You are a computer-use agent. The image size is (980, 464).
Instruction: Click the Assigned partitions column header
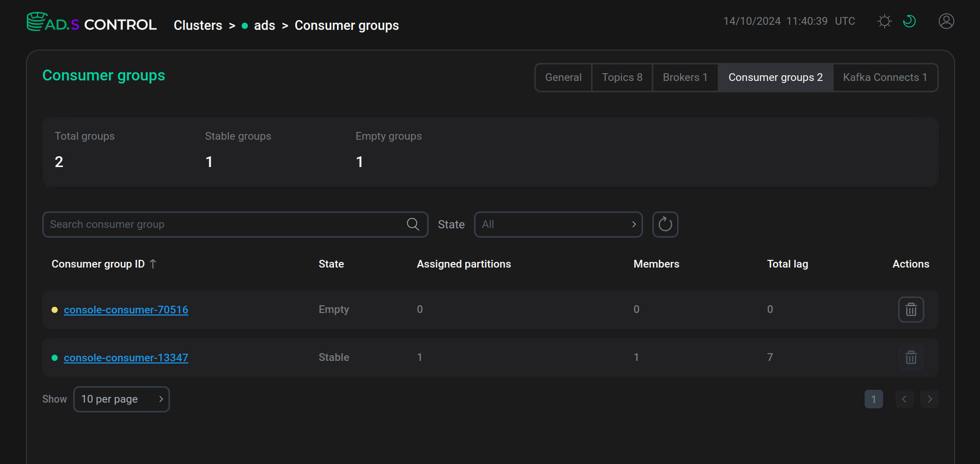[464, 264]
